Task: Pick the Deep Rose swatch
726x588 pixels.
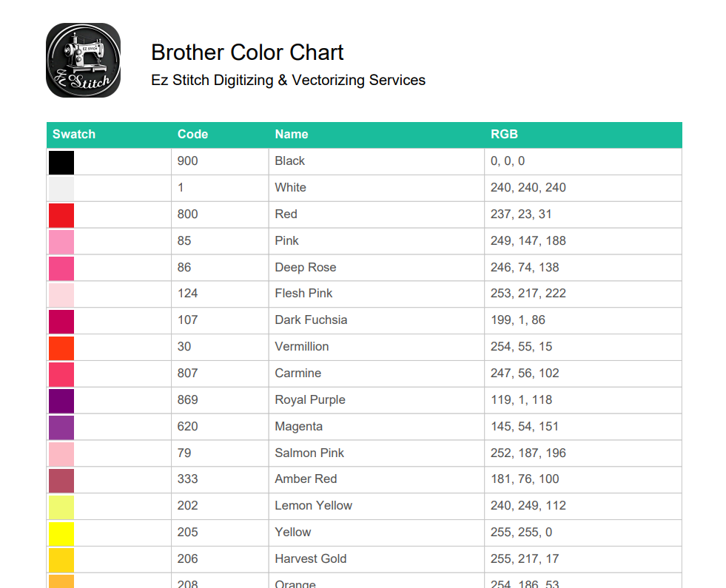Action: pos(61,268)
